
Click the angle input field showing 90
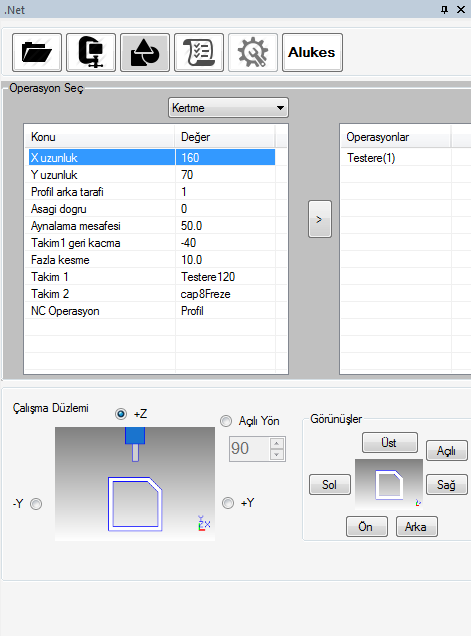[249, 449]
